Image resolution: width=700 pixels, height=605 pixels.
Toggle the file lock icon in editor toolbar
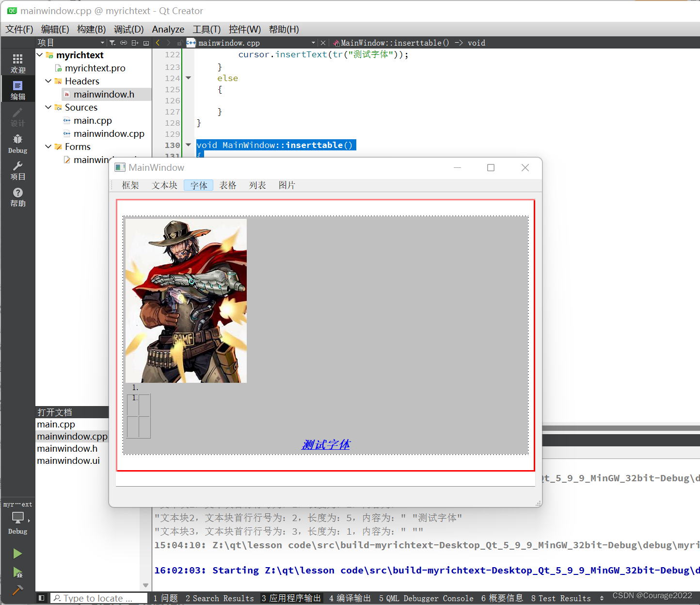(180, 42)
